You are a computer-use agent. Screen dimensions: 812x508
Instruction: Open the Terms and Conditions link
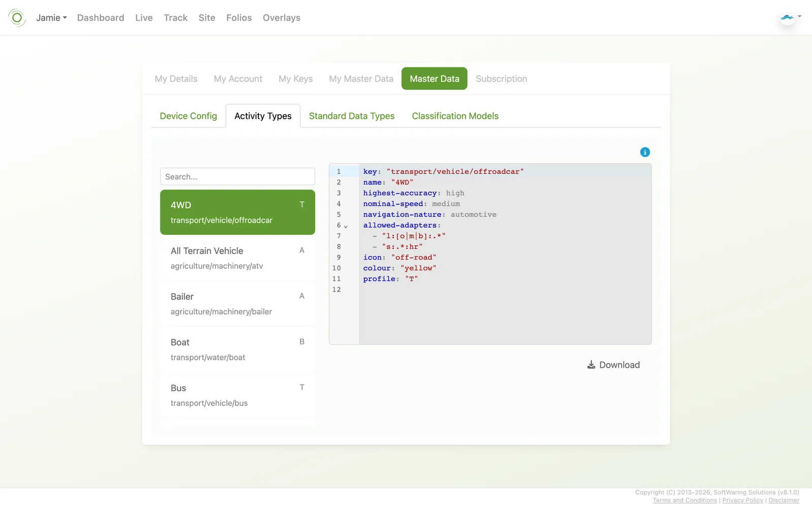click(685, 500)
